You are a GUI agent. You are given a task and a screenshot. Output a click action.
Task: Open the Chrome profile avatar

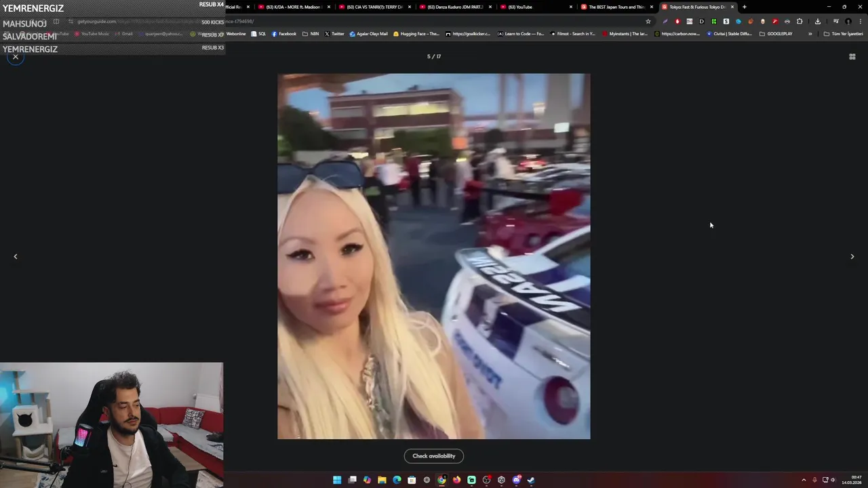848,21
